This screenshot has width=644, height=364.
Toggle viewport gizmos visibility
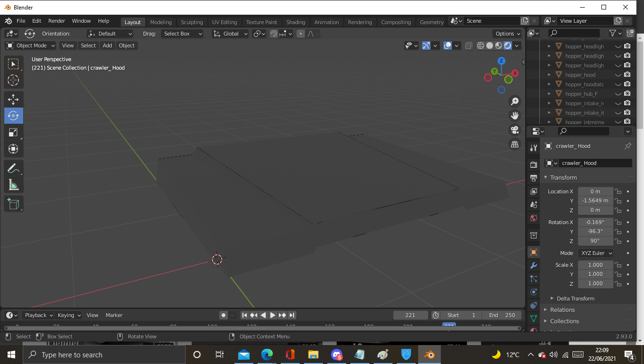coord(426,45)
